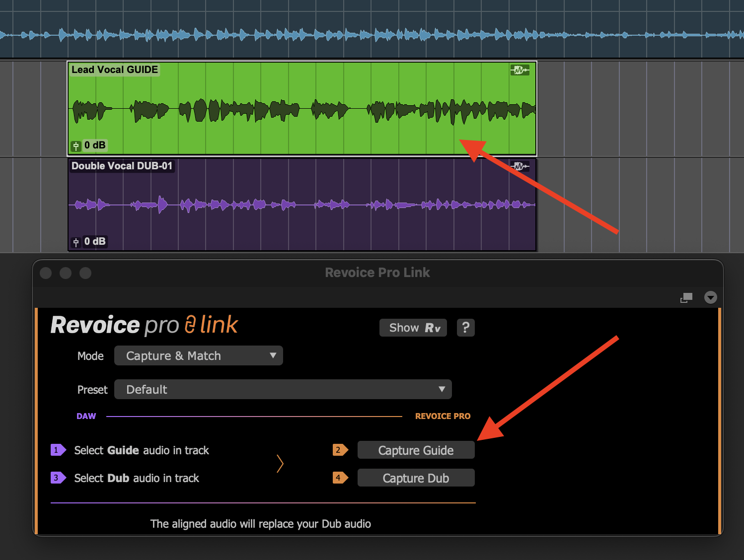
Task: Close the Revoice Pro Link window
Action: (x=46, y=273)
